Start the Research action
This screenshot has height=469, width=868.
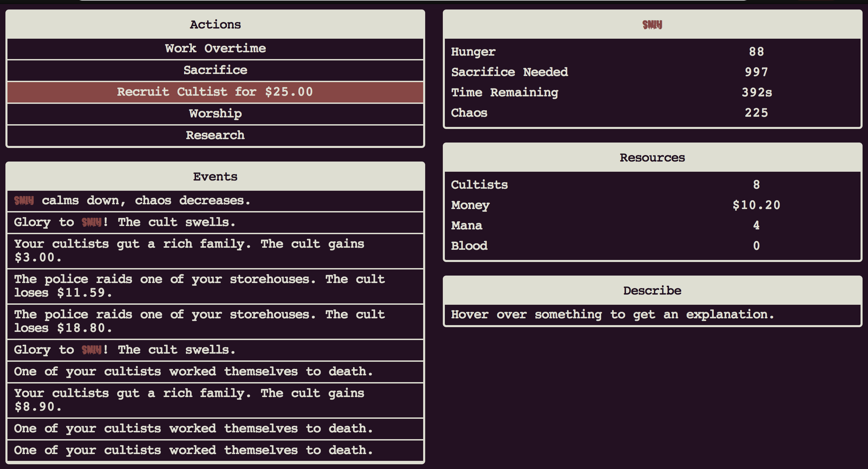tap(215, 135)
